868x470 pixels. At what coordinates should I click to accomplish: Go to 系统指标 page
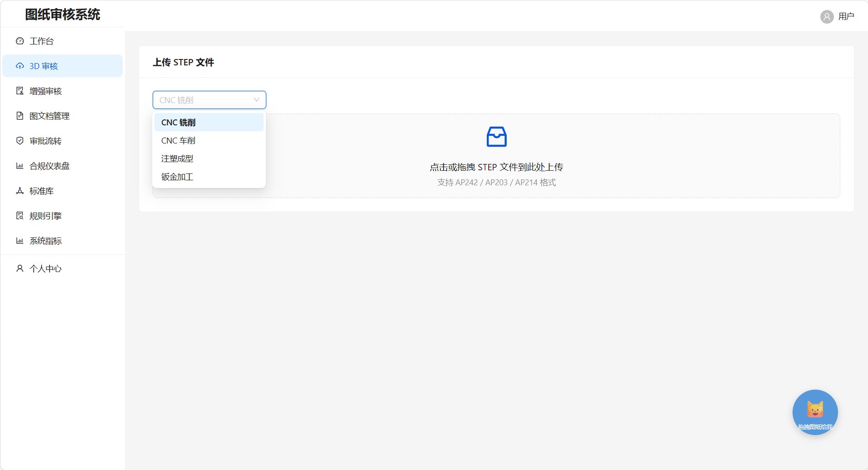coord(62,241)
